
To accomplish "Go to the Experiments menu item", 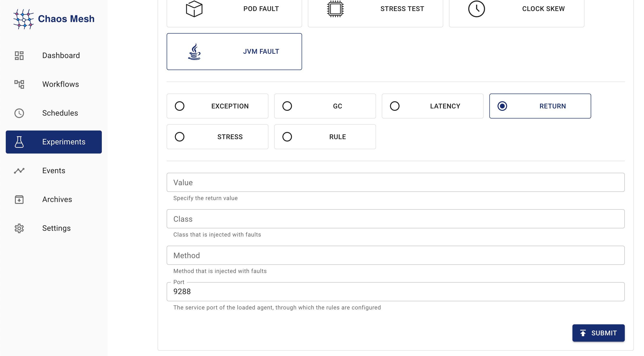I will tap(54, 142).
